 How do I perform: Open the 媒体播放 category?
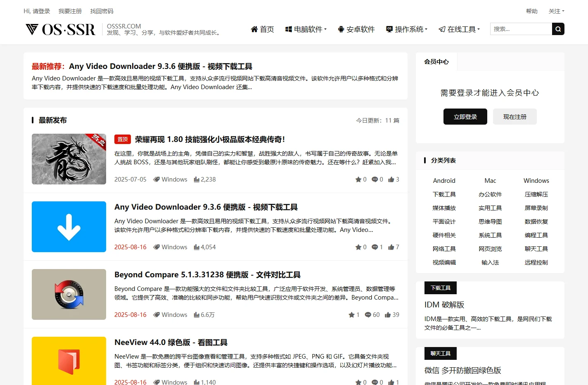tap(444, 208)
